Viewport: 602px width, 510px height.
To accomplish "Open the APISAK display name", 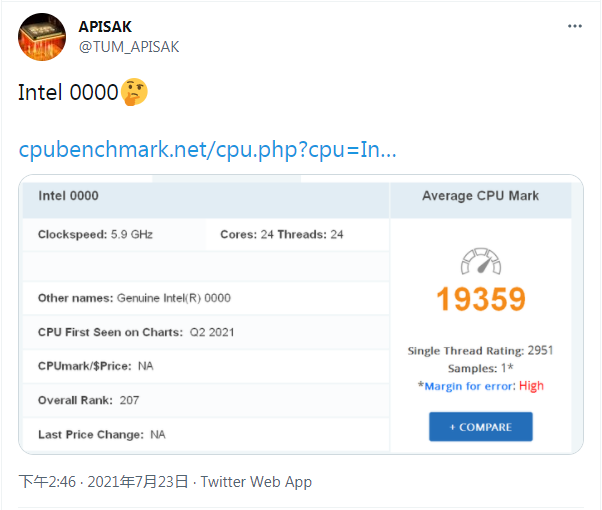I will tap(105, 27).
